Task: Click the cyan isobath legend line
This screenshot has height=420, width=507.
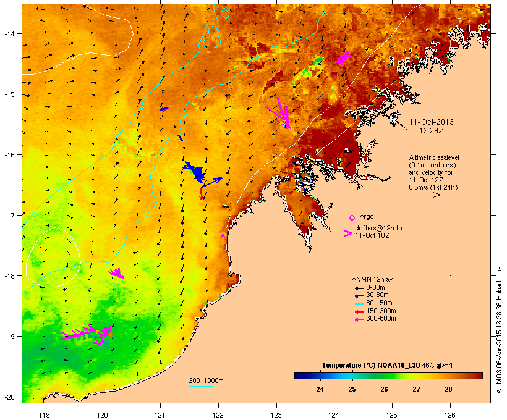Action: point(200,386)
